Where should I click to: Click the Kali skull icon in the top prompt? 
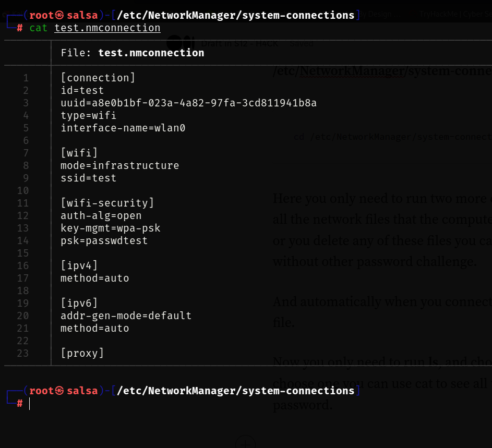point(59,15)
